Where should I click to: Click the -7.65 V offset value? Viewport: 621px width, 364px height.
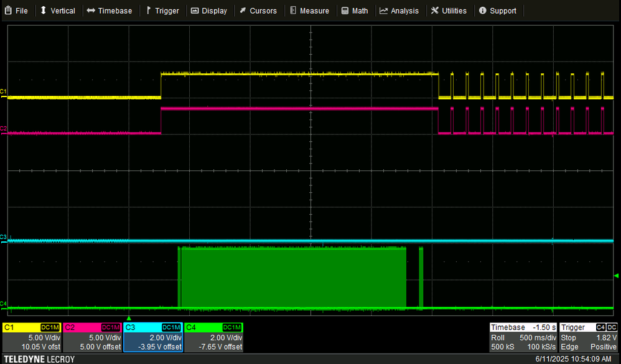coord(220,347)
